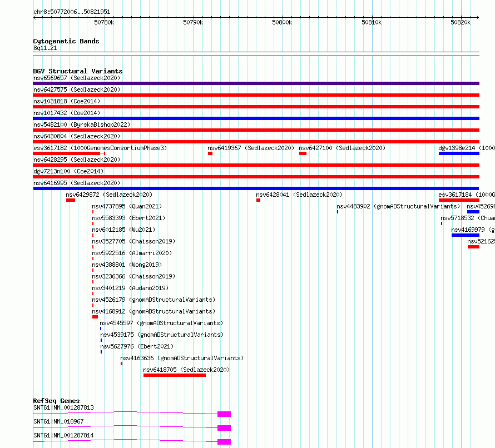Open nsv5583393 (Ebert2021) variant label
495x448 pixels.
pos(128,218)
